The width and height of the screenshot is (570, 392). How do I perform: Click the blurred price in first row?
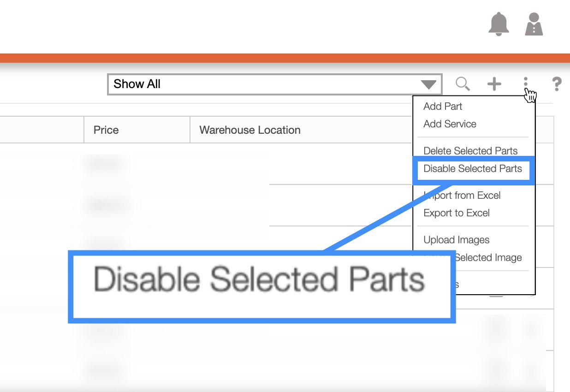105,164
